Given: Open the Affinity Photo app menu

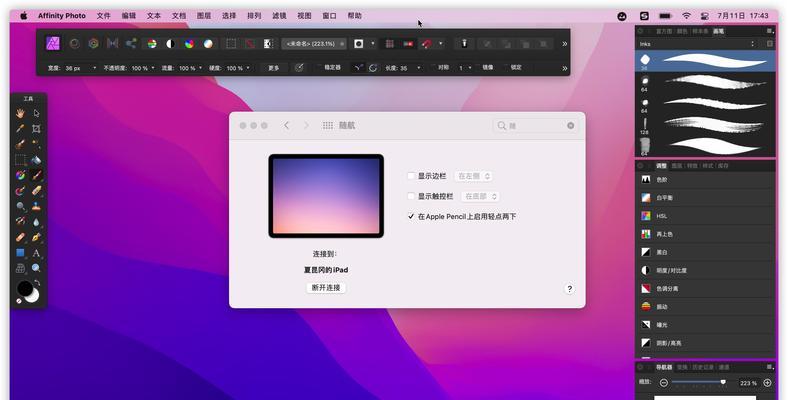Looking at the screenshot, I should pyautogui.click(x=62, y=16).
